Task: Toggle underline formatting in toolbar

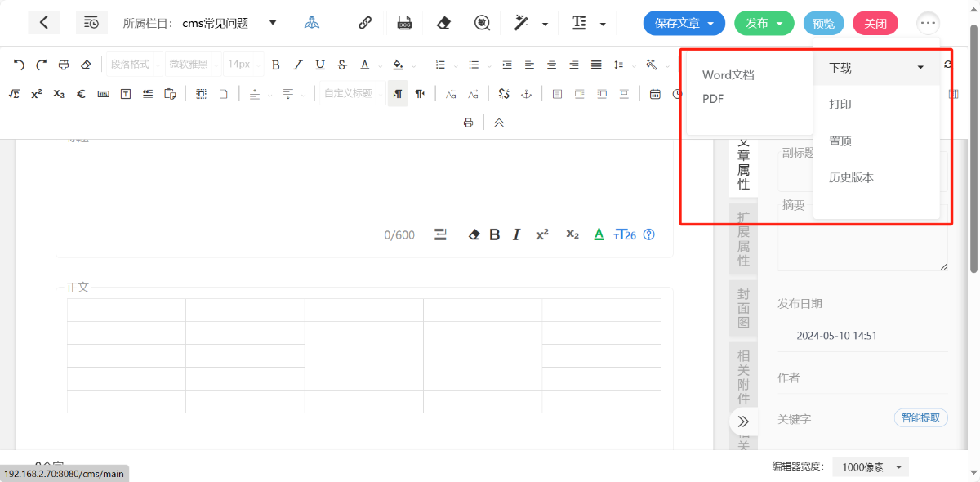Action: coord(320,65)
